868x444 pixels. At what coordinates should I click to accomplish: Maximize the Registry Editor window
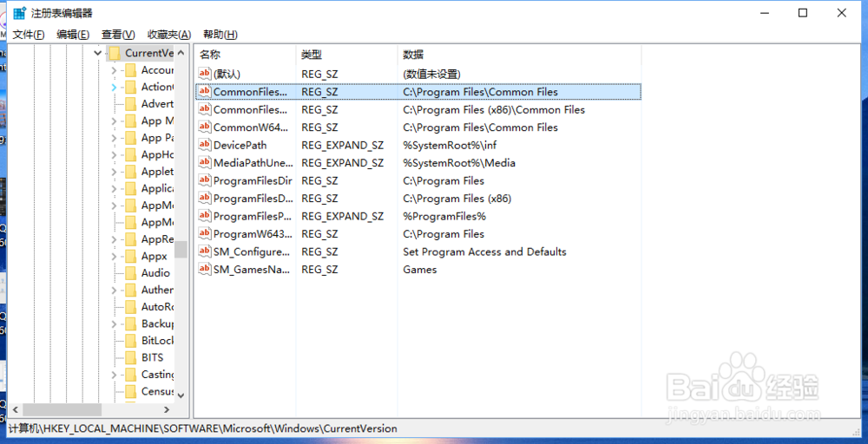(803, 13)
